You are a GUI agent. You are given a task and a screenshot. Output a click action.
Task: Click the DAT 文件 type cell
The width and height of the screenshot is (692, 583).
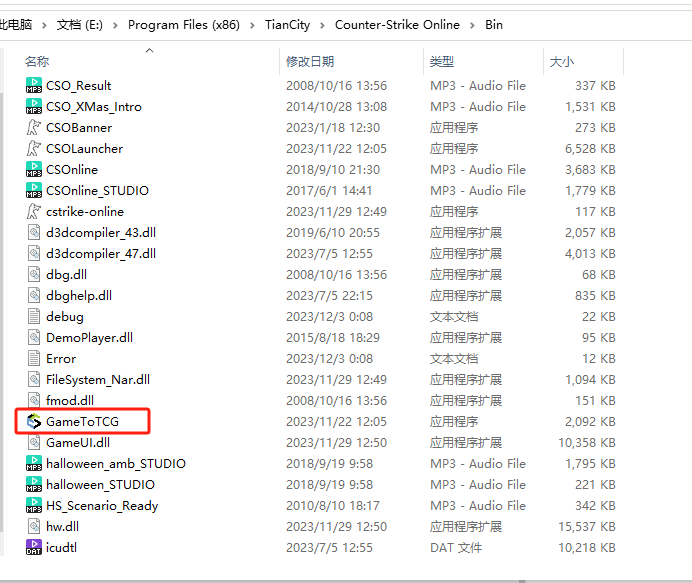[456, 547]
